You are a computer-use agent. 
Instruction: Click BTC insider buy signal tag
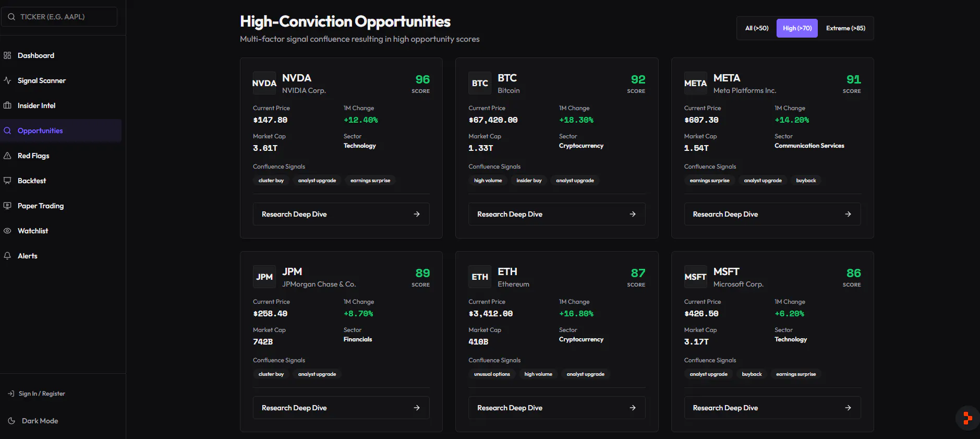[529, 181]
